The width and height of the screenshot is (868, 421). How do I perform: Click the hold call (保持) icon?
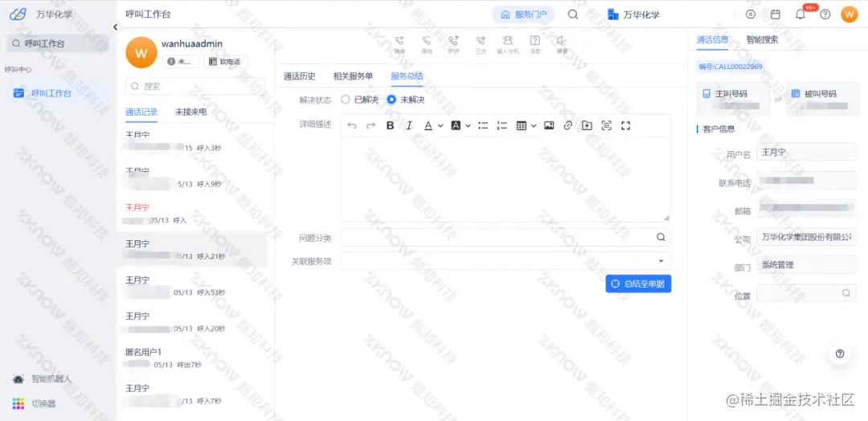[426, 40]
